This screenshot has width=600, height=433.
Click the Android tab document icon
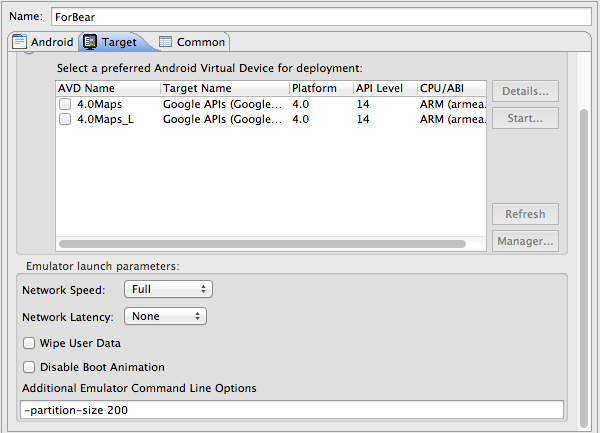pyautogui.click(x=19, y=42)
